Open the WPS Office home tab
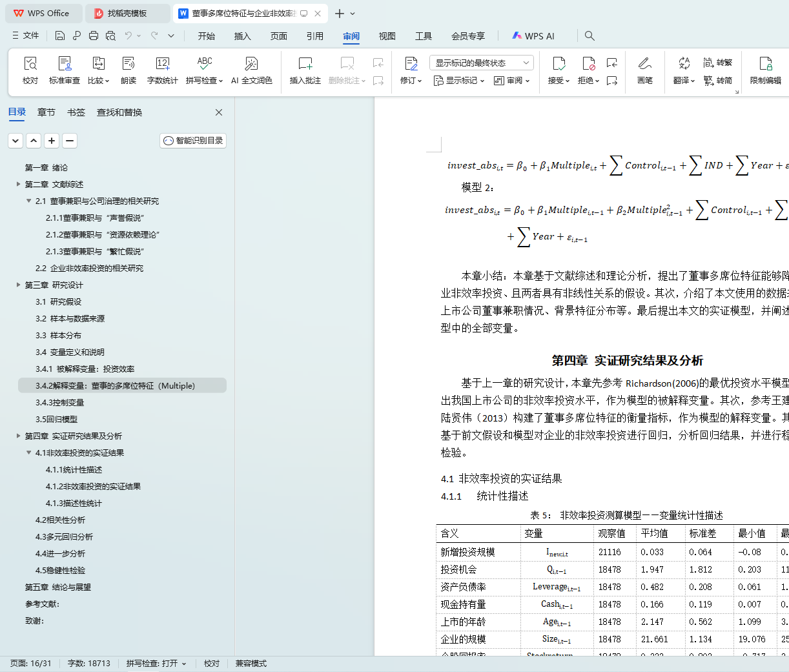This screenshot has height=672, width=789. click(x=43, y=14)
